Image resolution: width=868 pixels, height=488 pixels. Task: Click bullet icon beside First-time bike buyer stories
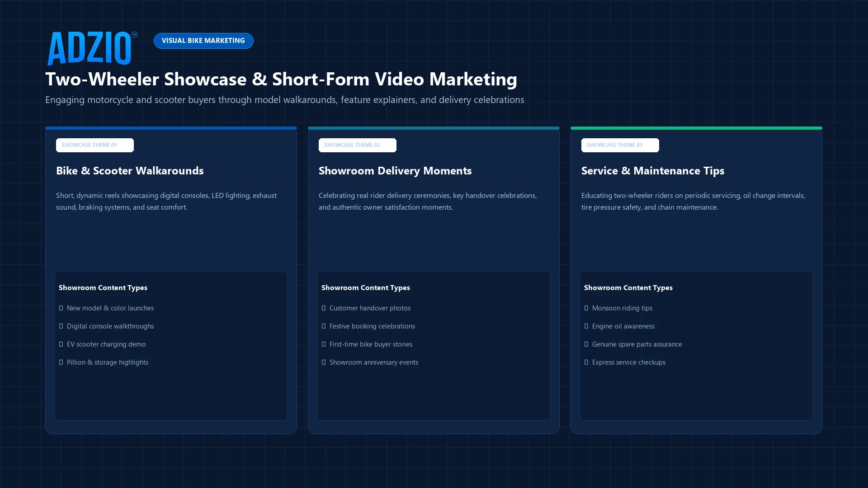coord(324,344)
